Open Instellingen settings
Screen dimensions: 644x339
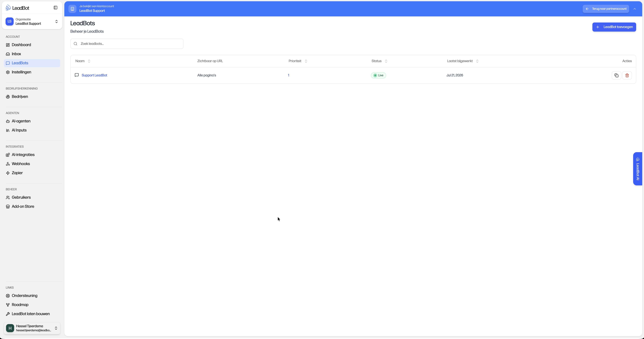(32, 72)
